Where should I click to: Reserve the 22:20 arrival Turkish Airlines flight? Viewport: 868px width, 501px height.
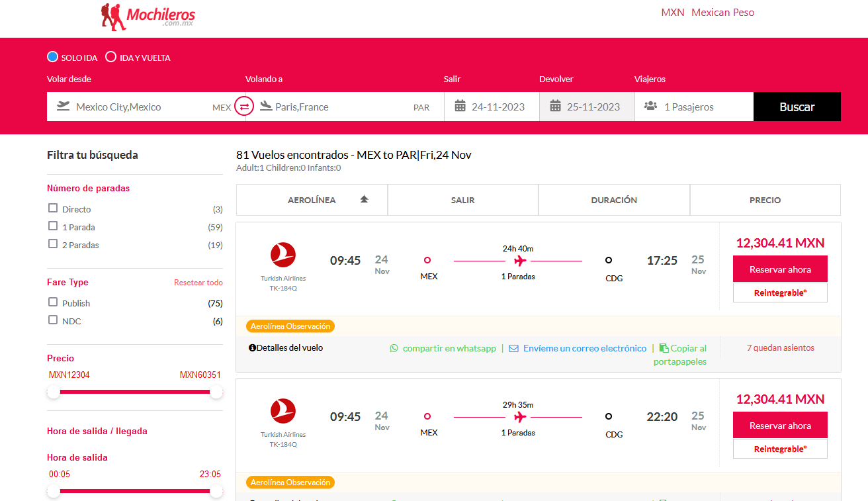[780, 426]
